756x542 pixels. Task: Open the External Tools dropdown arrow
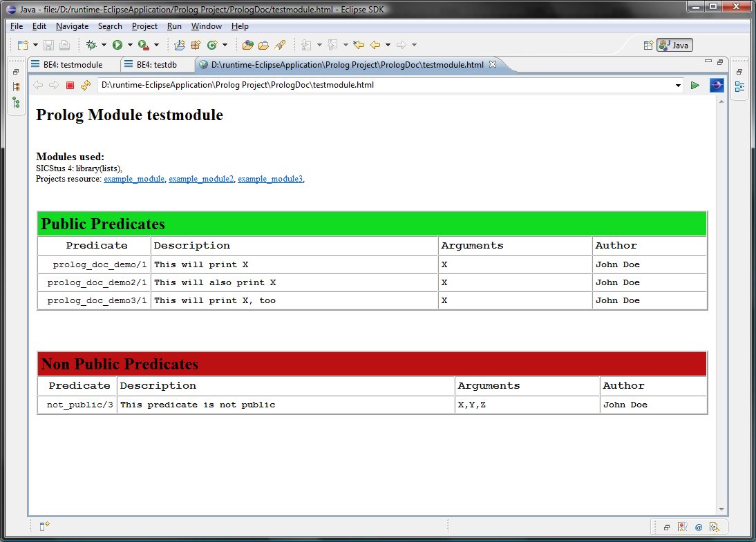click(x=156, y=45)
